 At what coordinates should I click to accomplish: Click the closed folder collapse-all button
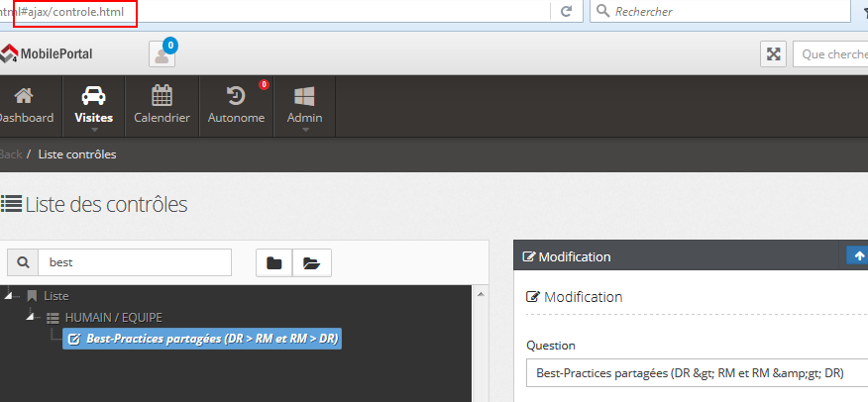click(274, 262)
